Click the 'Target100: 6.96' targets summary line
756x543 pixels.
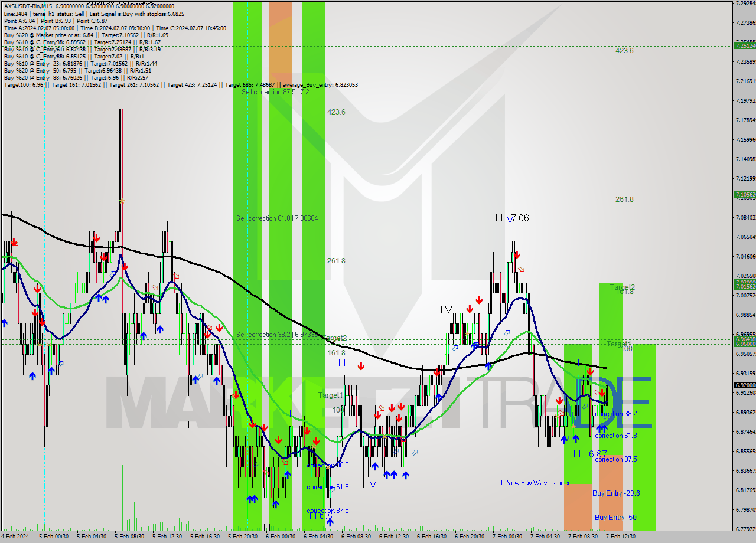point(181,84)
